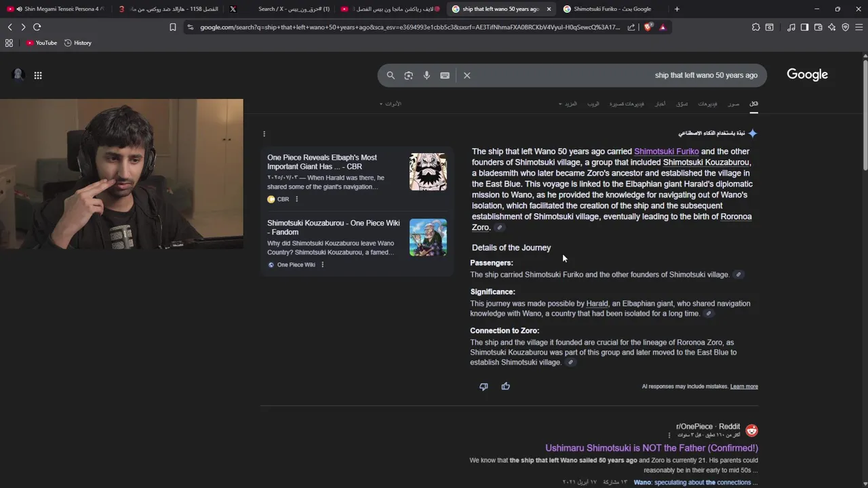Open the YouTube bookmark
Image resolution: width=868 pixels, height=488 pixels.
point(42,43)
